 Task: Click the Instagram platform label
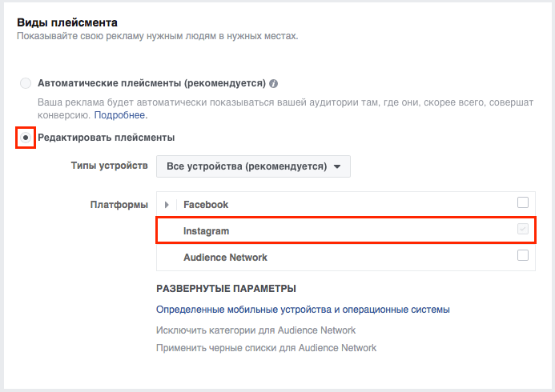206,231
